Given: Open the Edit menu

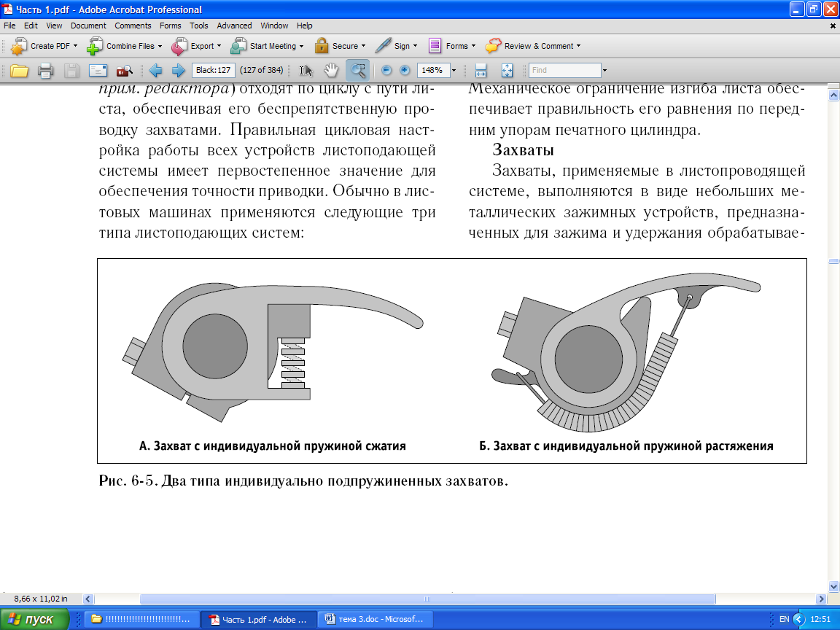Looking at the screenshot, I should point(31,26).
